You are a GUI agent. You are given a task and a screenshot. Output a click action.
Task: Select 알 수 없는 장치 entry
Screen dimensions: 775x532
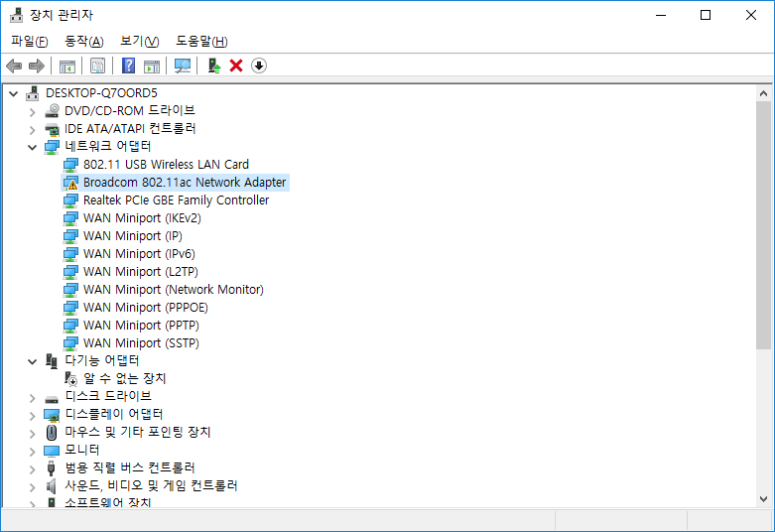click(x=125, y=379)
